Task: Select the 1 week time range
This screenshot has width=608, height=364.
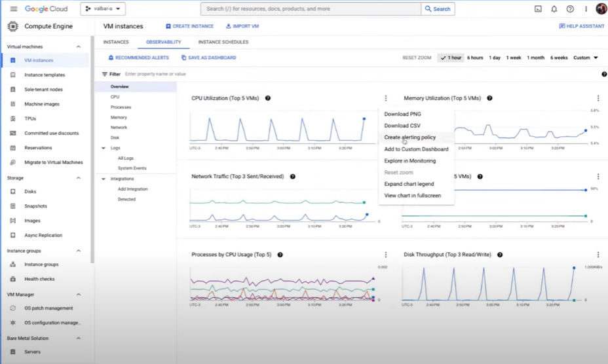Action: (514, 58)
